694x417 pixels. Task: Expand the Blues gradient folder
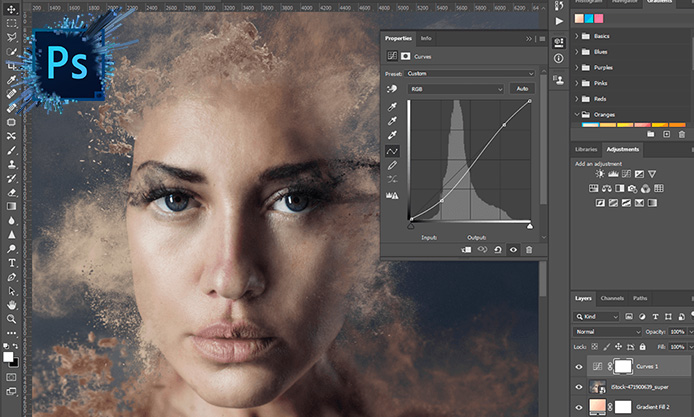tap(577, 52)
